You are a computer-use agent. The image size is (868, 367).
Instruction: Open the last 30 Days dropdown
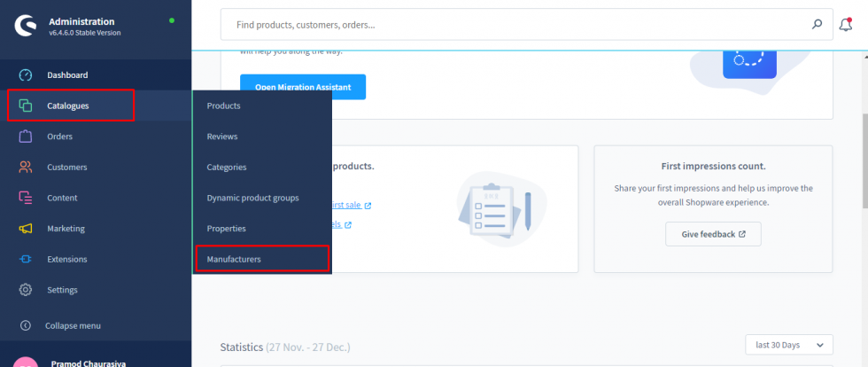tap(789, 345)
